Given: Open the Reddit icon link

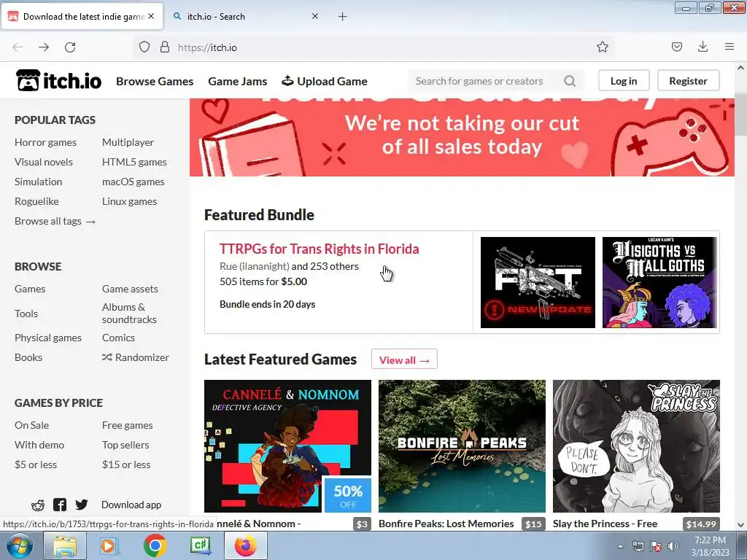Looking at the screenshot, I should pos(38,505).
